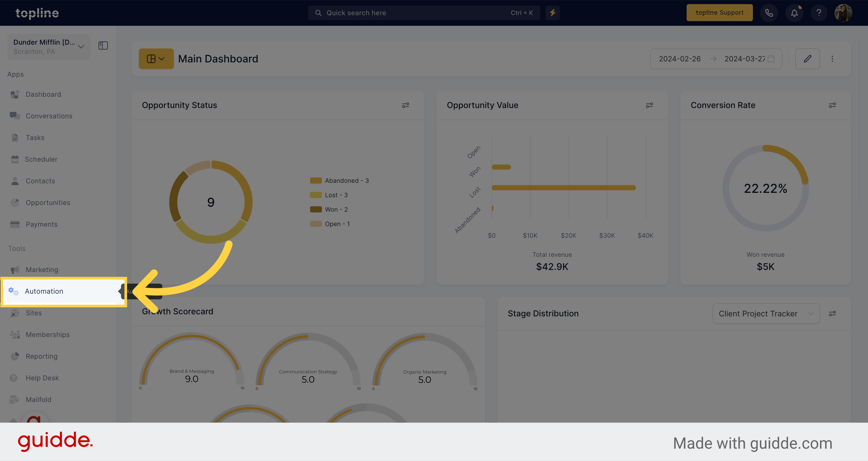
Task: Toggle the Opportunity Status chart filter
Action: (406, 105)
